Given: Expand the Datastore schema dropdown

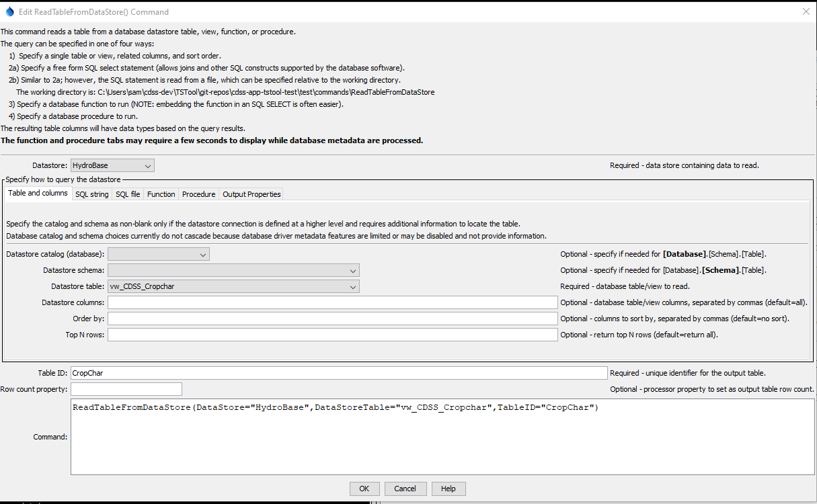Looking at the screenshot, I should click(x=233, y=270).
